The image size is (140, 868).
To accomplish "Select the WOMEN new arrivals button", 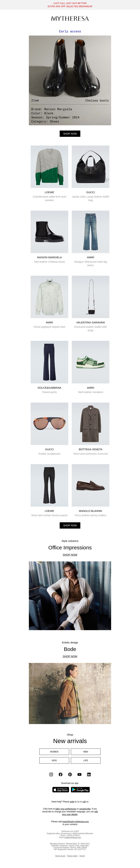I will pos(54,751).
